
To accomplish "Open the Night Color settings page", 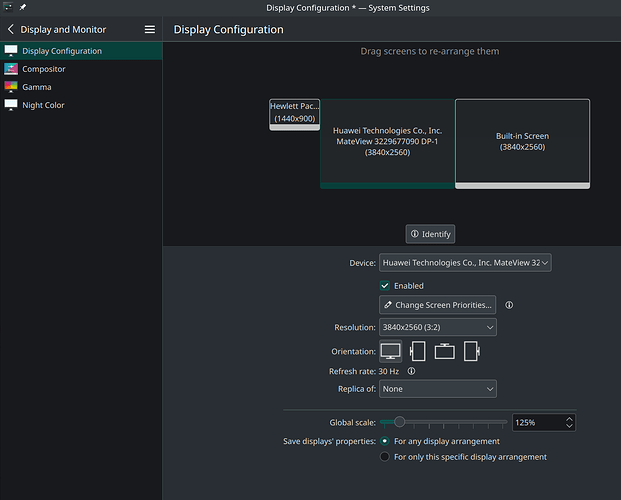I will (81, 105).
